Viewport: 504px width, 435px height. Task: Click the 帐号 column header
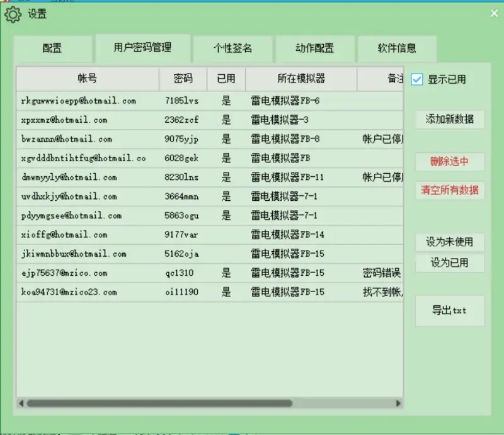[88, 79]
